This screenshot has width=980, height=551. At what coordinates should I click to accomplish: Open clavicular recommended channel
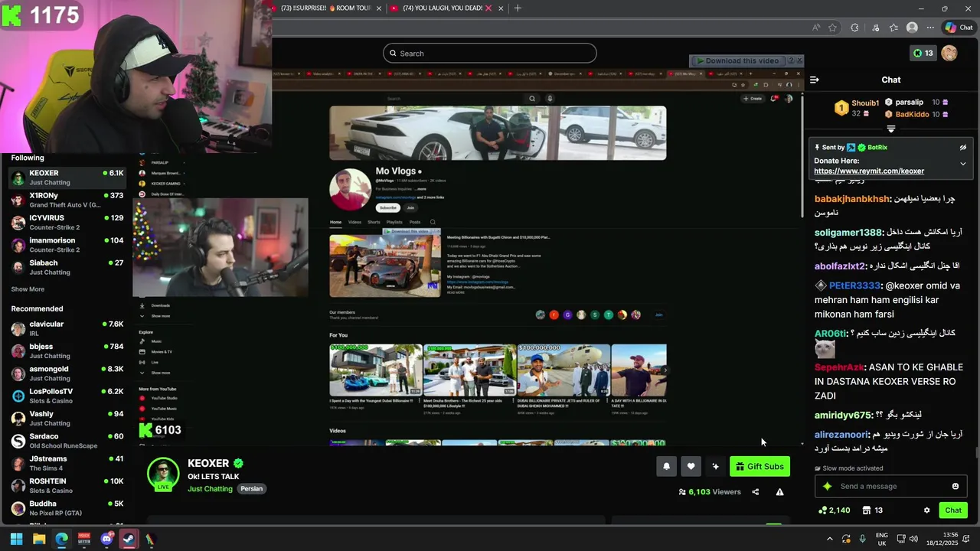(x=67, y=328)
